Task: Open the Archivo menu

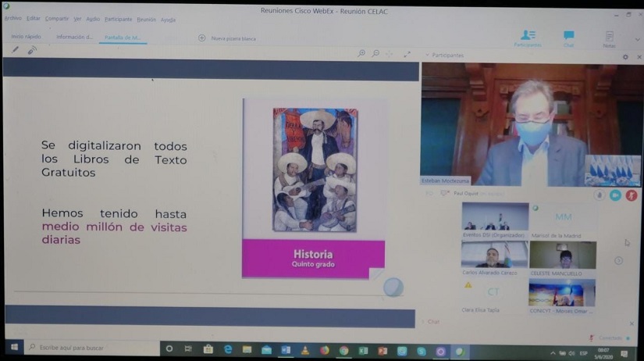Action: [x=12, y=18]
